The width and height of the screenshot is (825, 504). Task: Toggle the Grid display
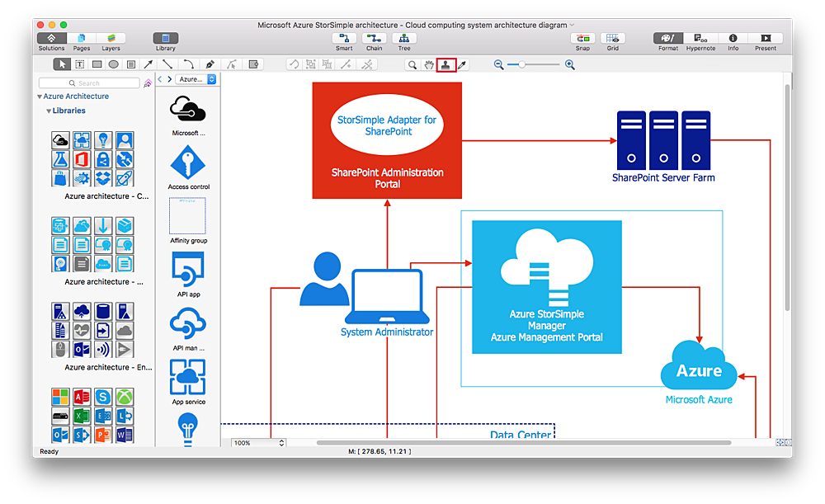pos(612,40)
